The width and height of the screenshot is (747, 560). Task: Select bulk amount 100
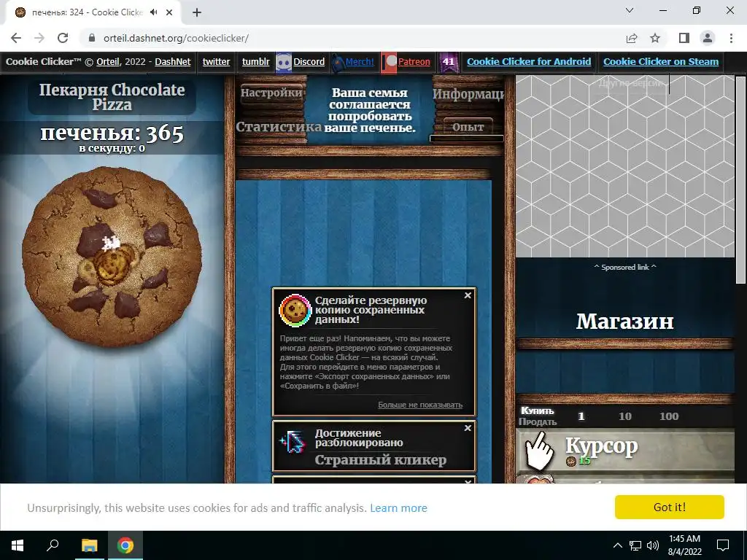pyautogui.click(x=669, y=416)
